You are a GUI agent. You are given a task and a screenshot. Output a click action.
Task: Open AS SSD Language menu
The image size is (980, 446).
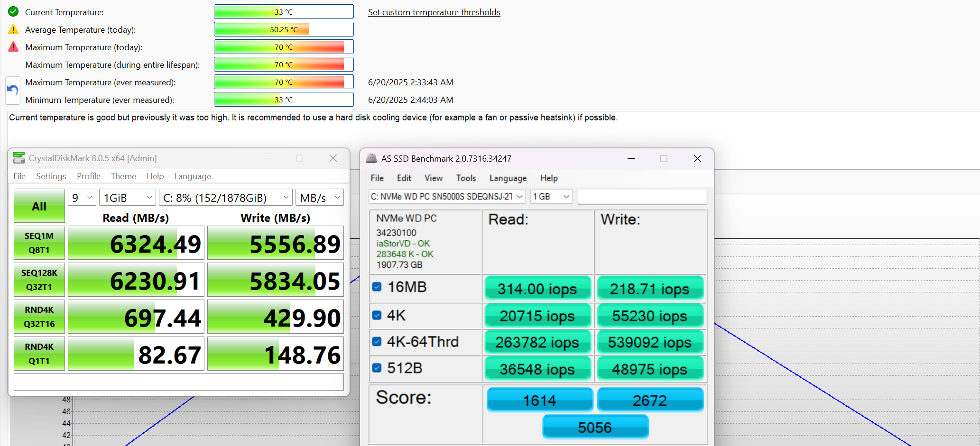508,178
